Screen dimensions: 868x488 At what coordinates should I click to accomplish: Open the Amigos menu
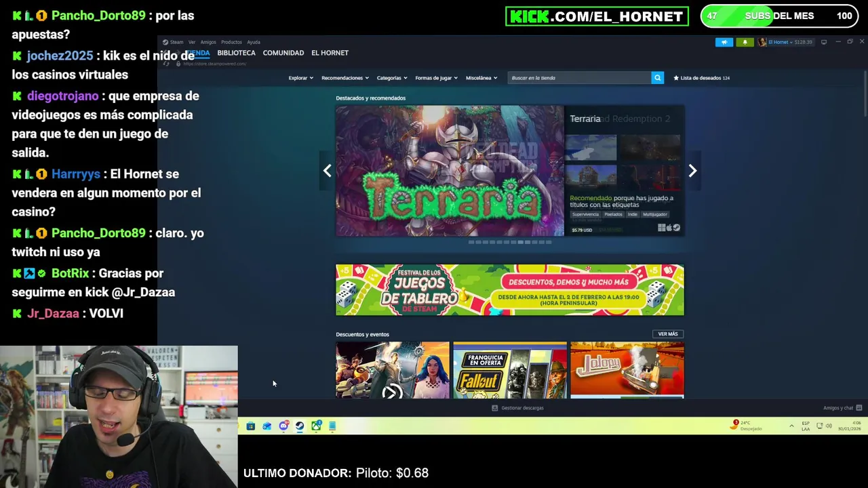coord(208,42)
